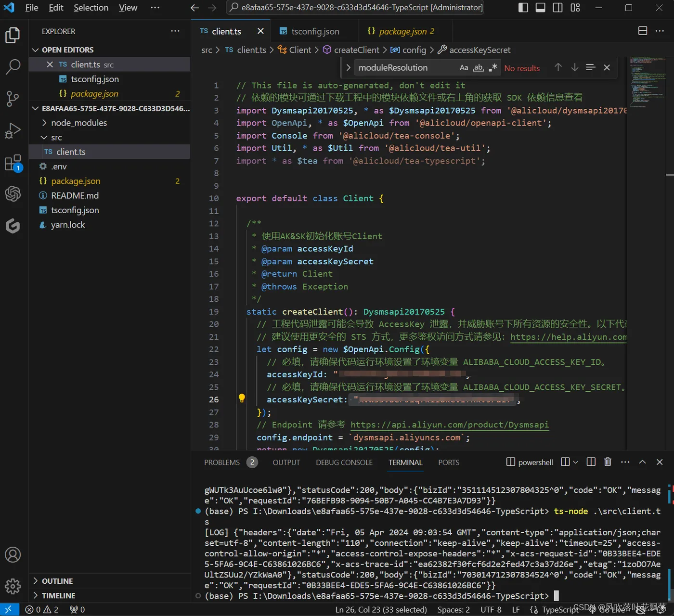Click find in selection icon
Image resolution: width=674 pixels, height=616 pixels.
591,67
